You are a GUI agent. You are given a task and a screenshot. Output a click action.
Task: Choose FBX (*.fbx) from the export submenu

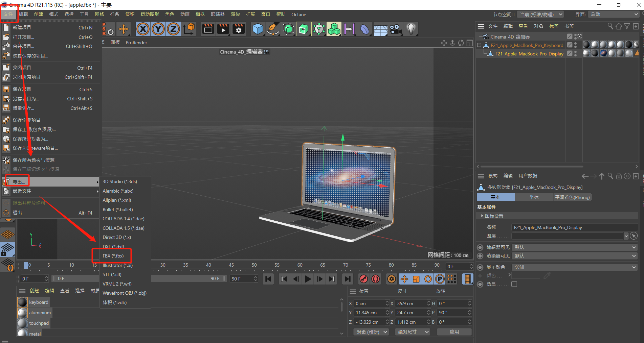[x=113, y=256]
